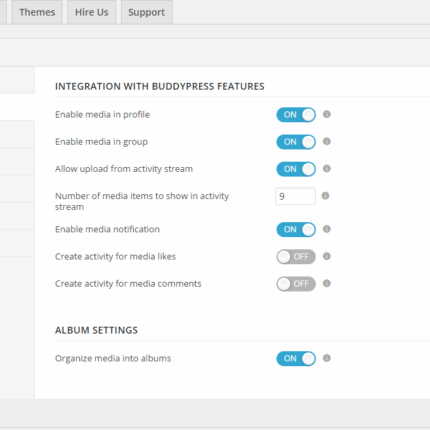This screenshot has height=430, width=430.
Task: Toggle Enable media in profile switch
Action: point(296,115)
